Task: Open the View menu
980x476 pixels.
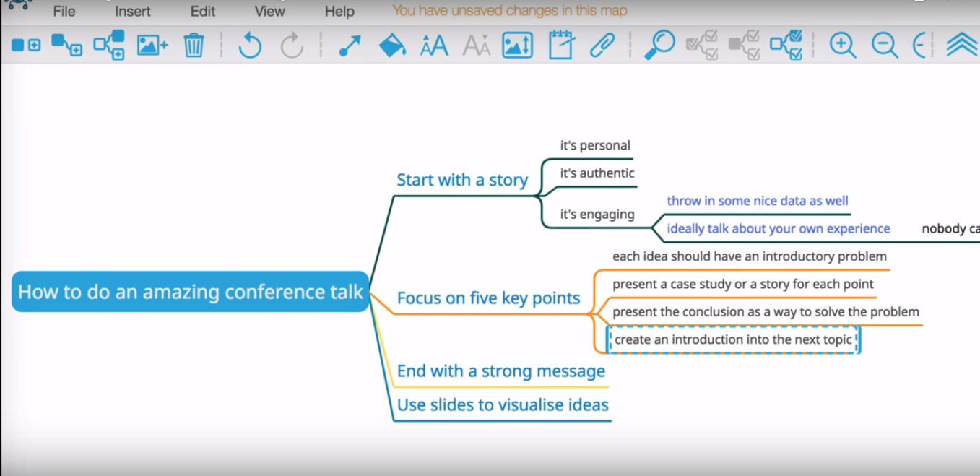Action: click(269, 12)
